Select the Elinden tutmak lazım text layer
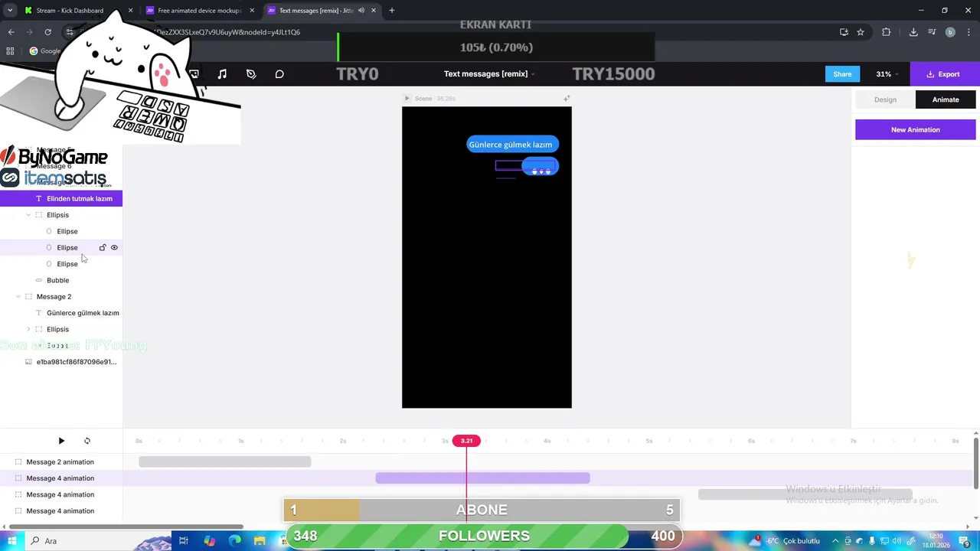This screenshot has height=551, width=980. pyautogui.click(x=61, y=199)
